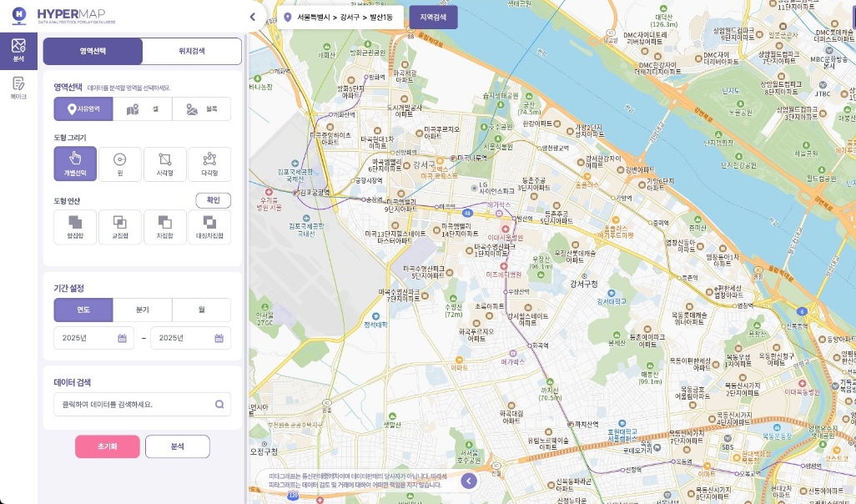The image size is (856, 504).
Task: Choose the 개별선택 hand pointer tool
Action: click(x=75, y=164)
